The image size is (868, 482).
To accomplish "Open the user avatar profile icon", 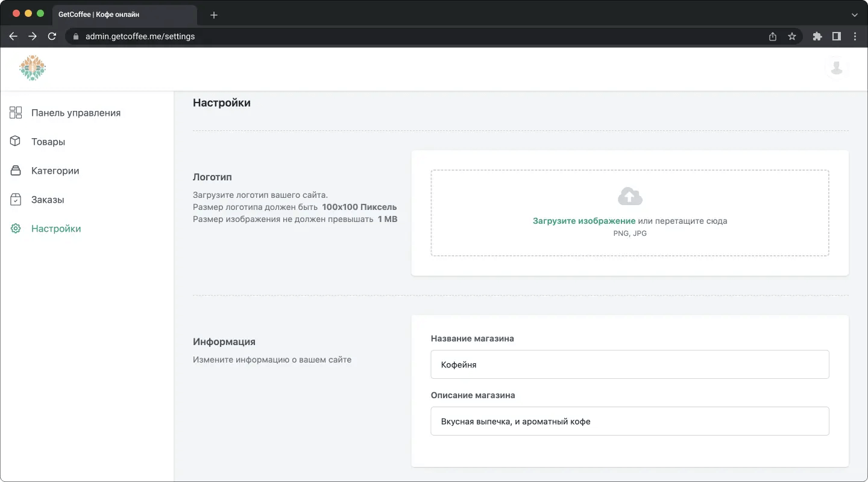I will pyautogui.click(x=836, y=68).
